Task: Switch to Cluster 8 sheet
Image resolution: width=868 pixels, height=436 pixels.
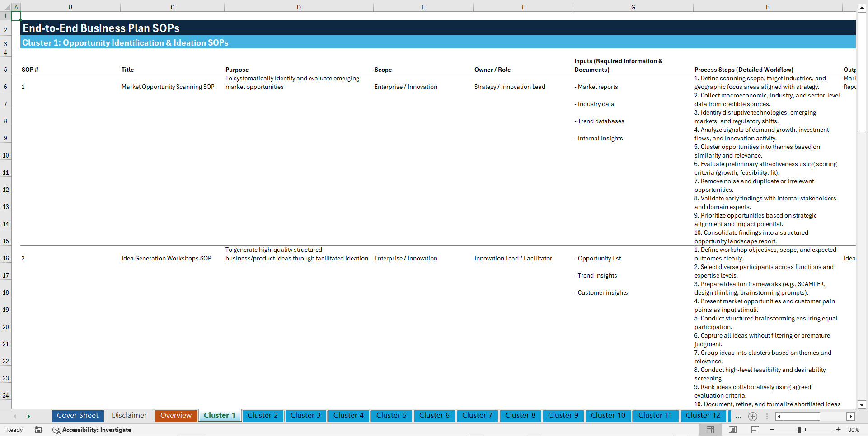Action: click(520, 416)
